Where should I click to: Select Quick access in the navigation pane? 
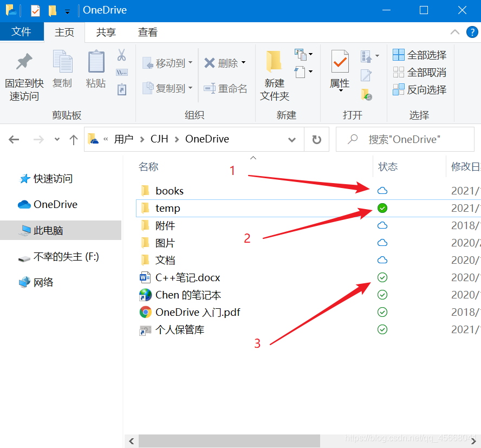[47, 179]
